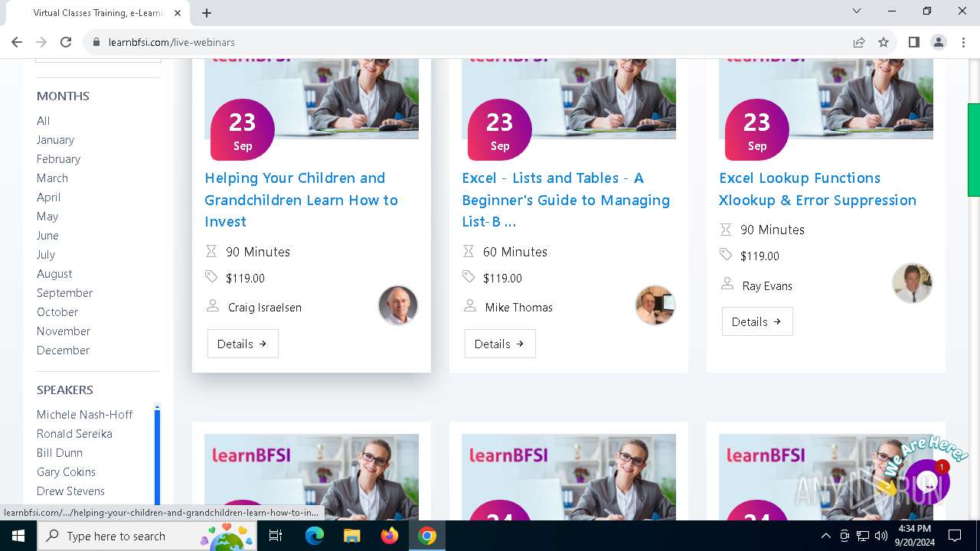The width and height of the screenshot is (980, 551).
Task: Open Excel Lookup Functions Xlookup webinar link
Action: tap(817, 189)
